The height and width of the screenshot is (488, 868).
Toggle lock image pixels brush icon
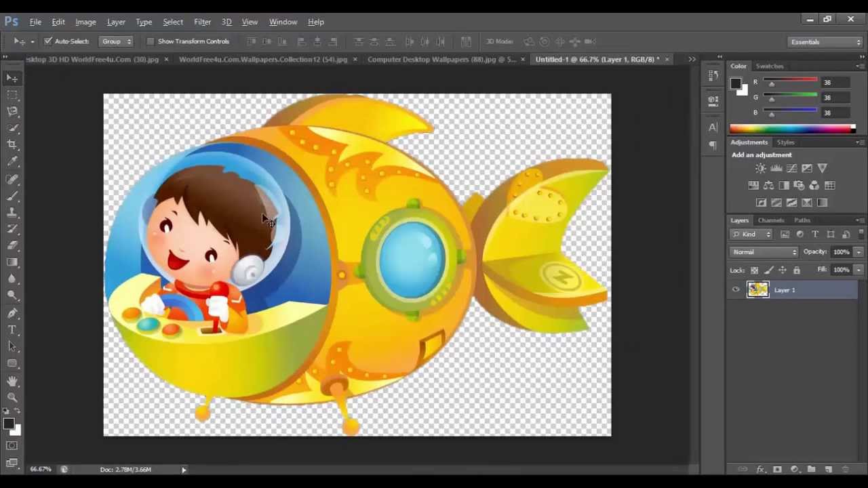pyautogui.click(x=768, y=270)
